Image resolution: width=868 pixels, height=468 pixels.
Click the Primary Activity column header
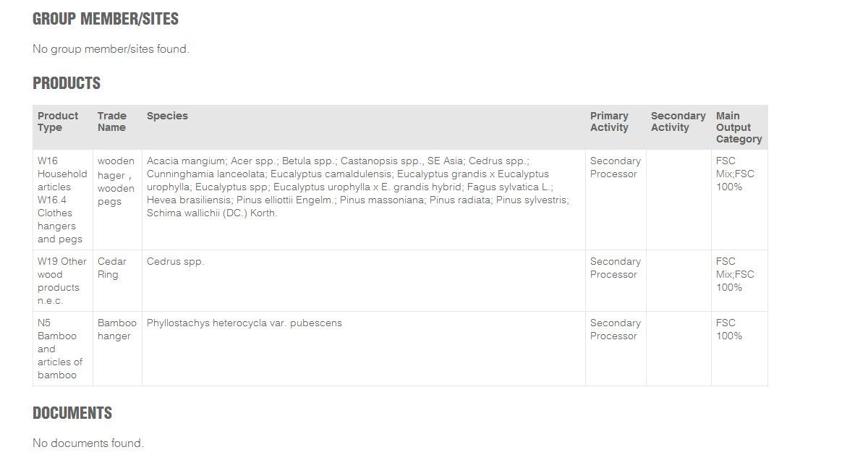[x=609, y=122]
